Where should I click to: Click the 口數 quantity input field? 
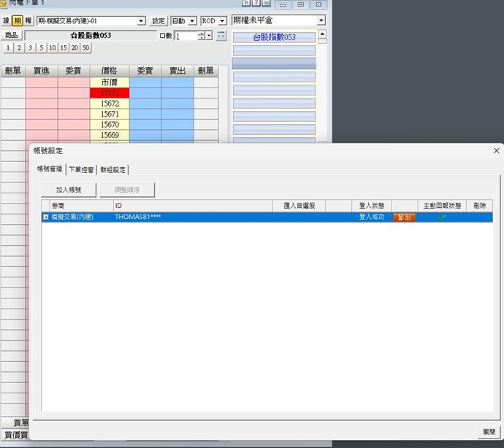tap(186, 35)
